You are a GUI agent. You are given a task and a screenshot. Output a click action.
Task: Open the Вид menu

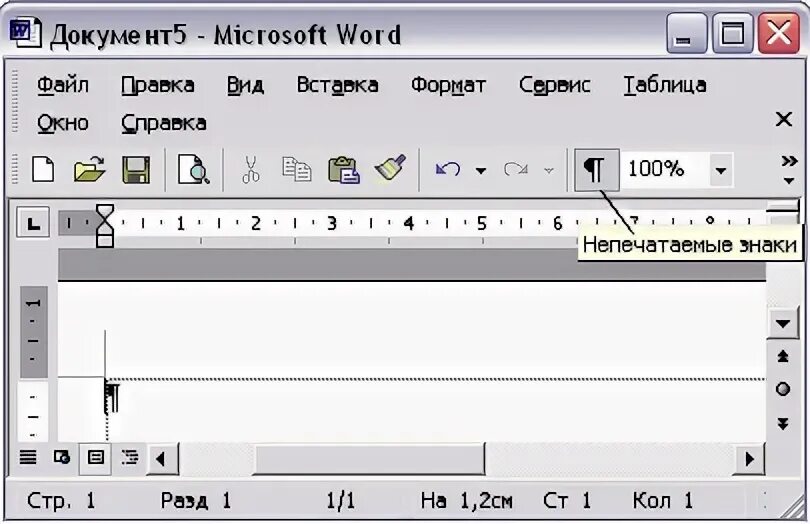click(245, 85)
